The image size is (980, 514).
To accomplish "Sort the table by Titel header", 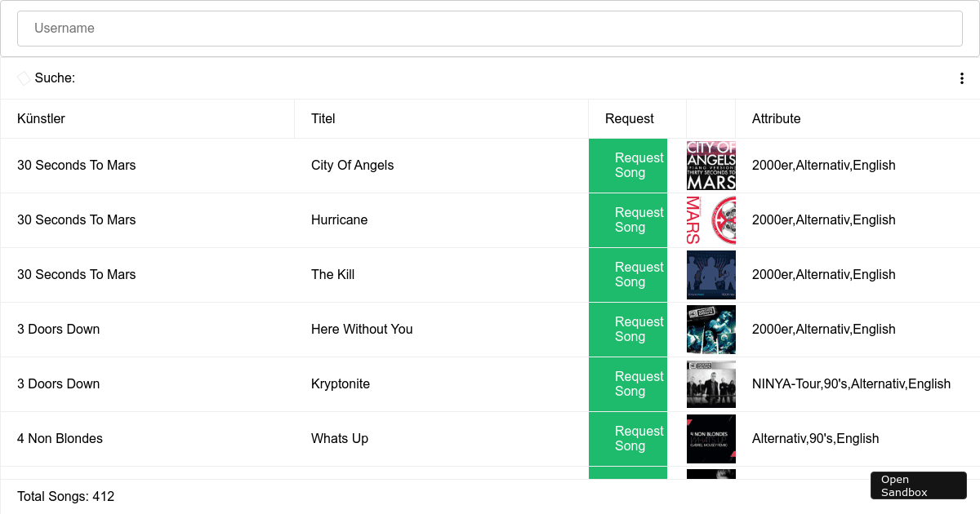I will click(x=323, y=118).
